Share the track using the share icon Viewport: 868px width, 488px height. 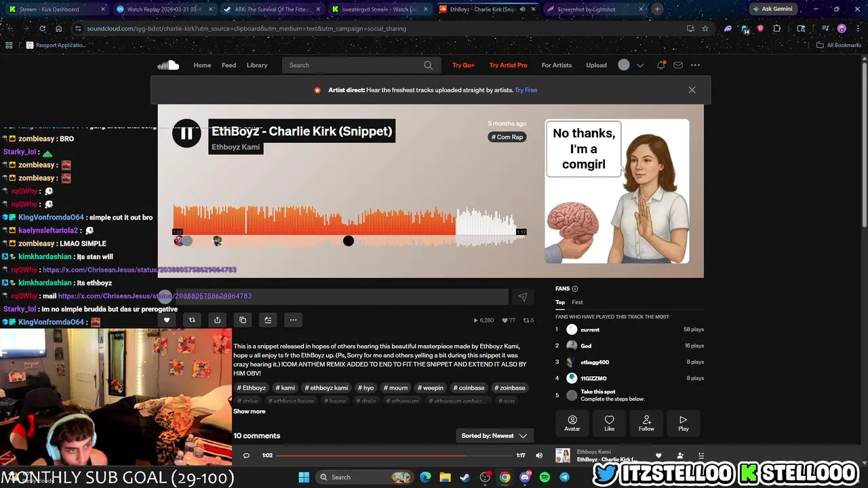pyautogui.click(x=217, y=320)
